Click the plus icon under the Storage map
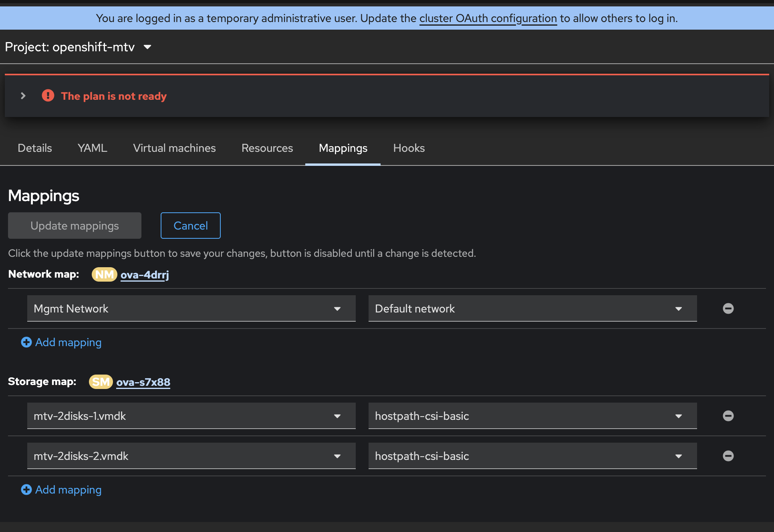Image resolution: width=774 pixels, height=532 pixels. click(26, 490)
